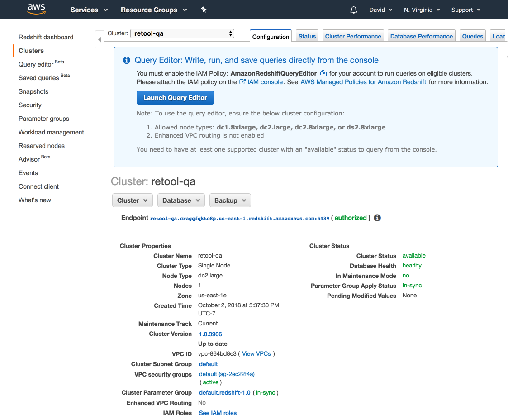Open the N. Virginia region selector
Viewport: 508px width, 420px height.
point(422,10)
